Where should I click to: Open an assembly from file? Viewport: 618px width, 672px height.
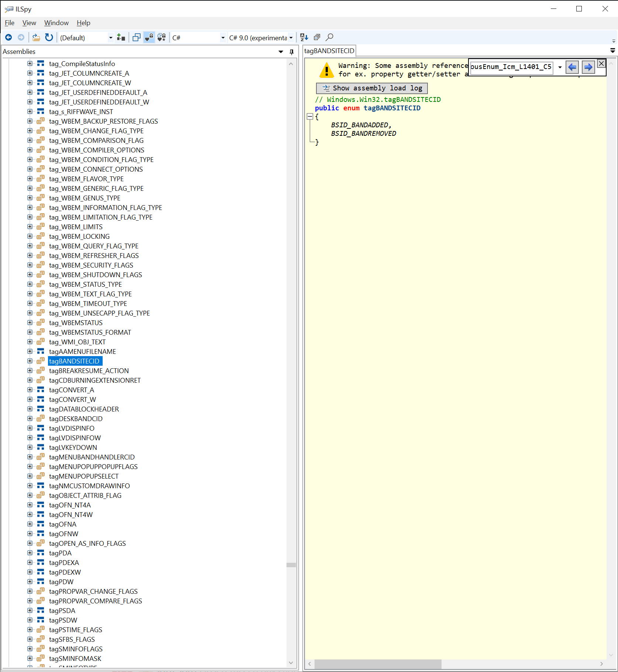36,37
